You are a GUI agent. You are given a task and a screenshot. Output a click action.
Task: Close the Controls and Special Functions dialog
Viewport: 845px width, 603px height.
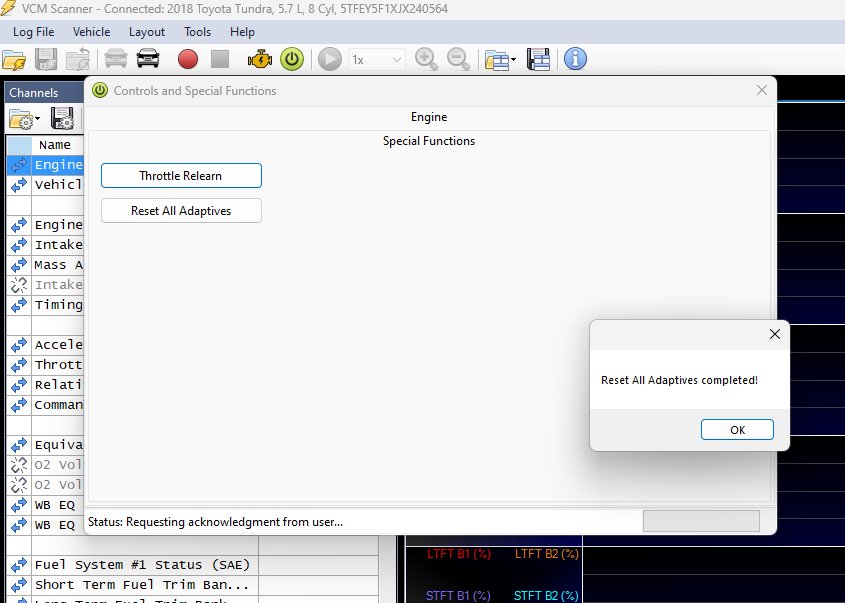pos(761,90)
